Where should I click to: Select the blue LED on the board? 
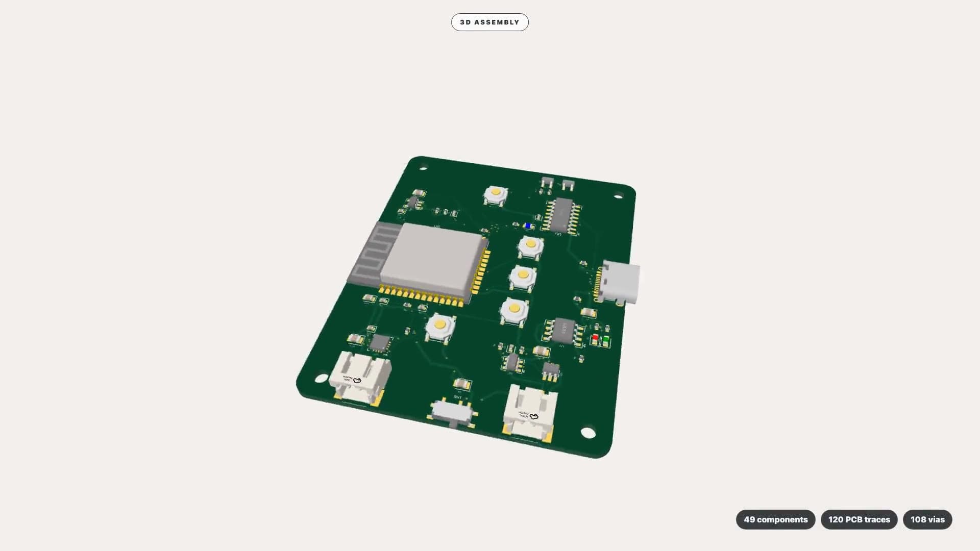(x=528, y=226)
